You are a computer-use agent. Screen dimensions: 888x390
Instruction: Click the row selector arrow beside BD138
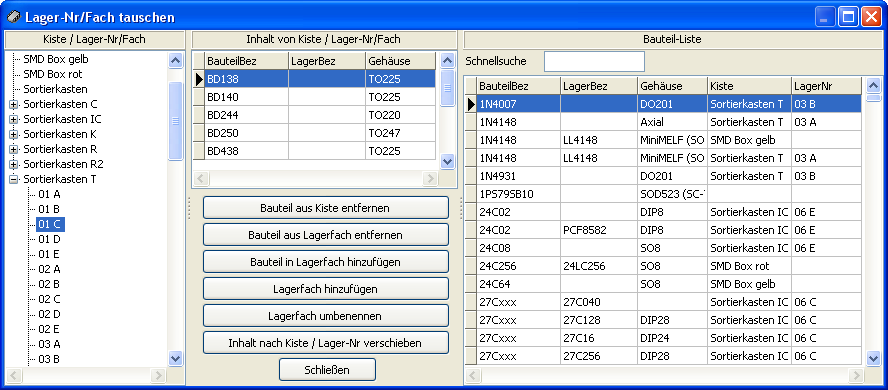tap(199, 79)
